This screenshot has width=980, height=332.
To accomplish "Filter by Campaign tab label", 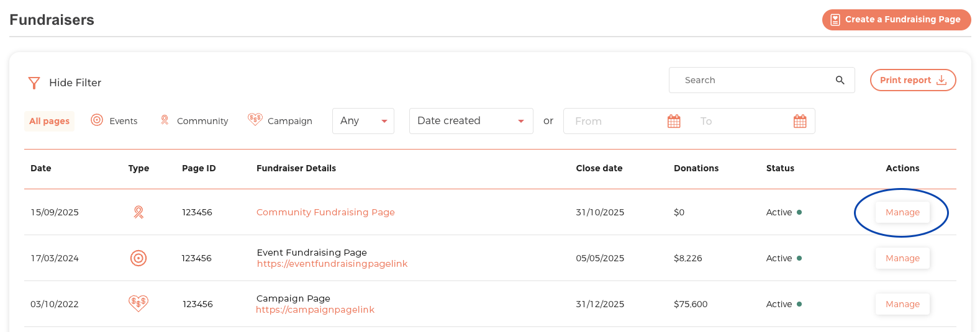I will 290,121.
